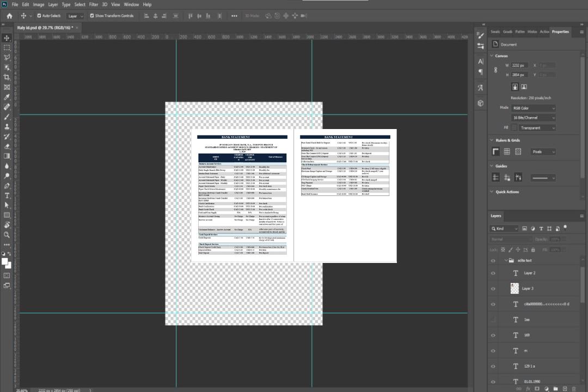The height and width of the screenshot is (392, 588).
Task: Collapse the Canvas section
Action: (x=492, y=56)
